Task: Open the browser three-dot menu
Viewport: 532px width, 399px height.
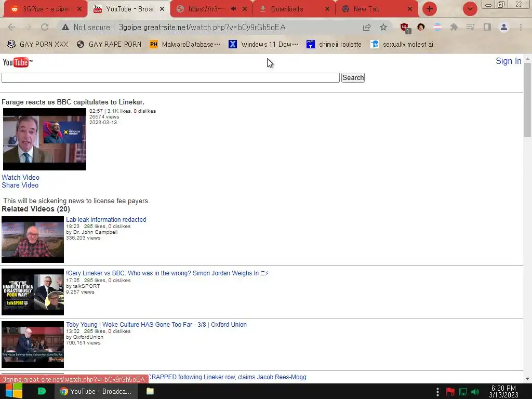Action: (x=521, y=27)
